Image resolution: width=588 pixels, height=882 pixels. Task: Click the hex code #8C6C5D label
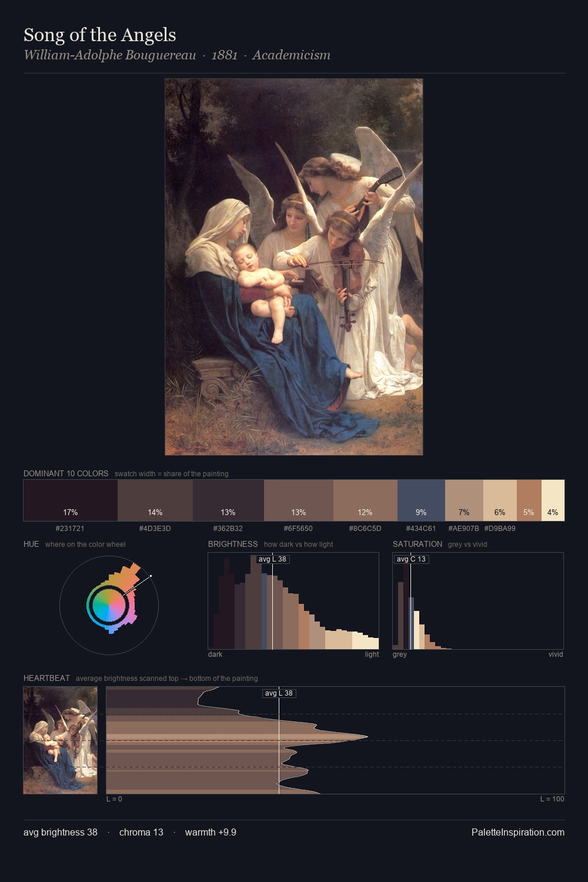365,529
